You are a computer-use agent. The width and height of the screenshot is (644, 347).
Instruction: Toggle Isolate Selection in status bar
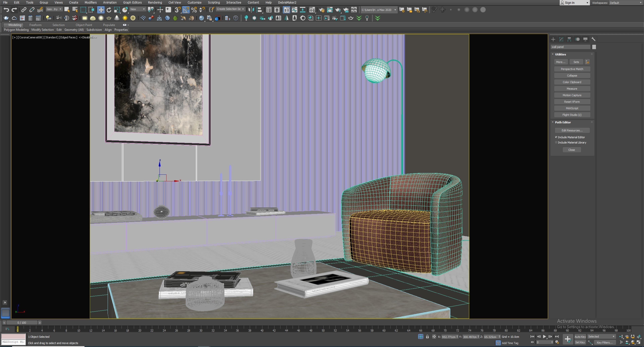point(420,337)
